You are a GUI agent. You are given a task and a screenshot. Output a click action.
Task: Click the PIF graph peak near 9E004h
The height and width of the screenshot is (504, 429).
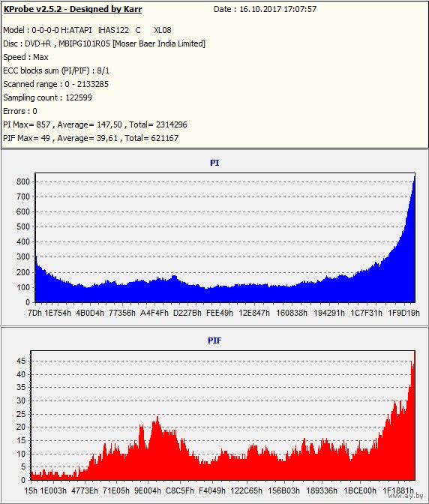[x=157, y=418]
